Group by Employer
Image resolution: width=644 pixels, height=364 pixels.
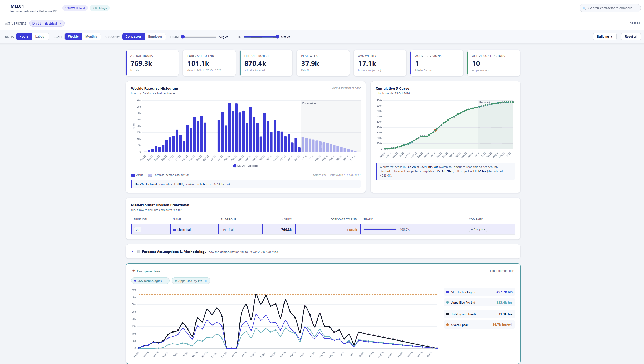155,37
